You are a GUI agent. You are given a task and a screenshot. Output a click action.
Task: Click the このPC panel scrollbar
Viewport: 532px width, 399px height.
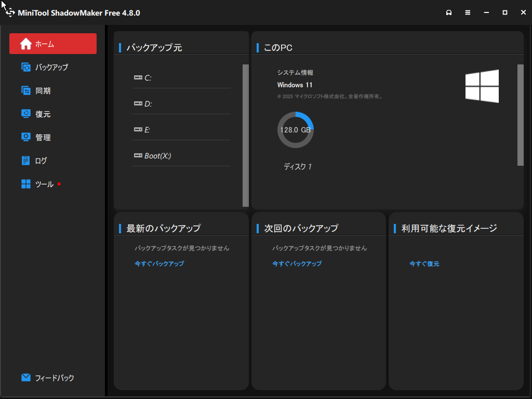[520, 115]
